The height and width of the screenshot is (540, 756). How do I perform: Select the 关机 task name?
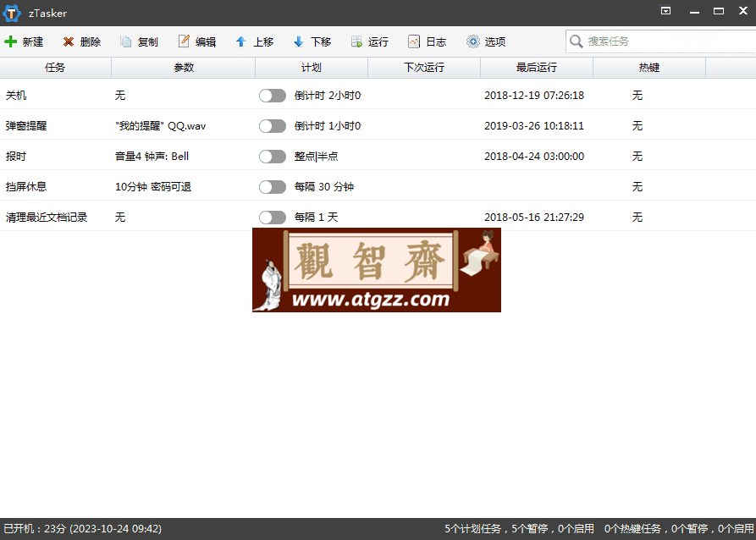[16, 96]
